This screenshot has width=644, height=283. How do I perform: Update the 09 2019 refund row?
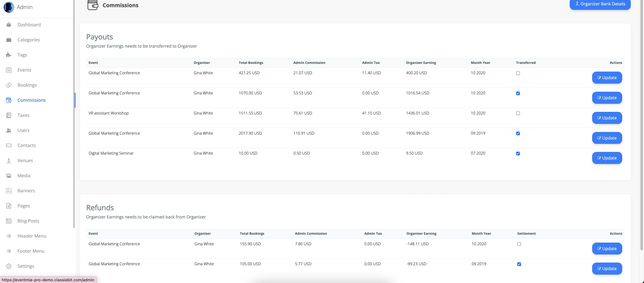(x=607, y=269)
